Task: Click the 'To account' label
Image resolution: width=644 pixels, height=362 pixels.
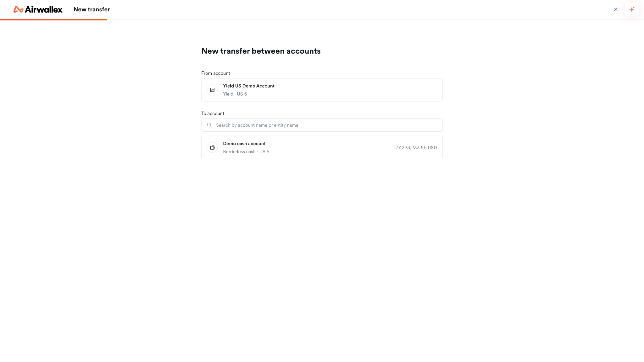Action: pyautogui.click(x=213, y=113)
